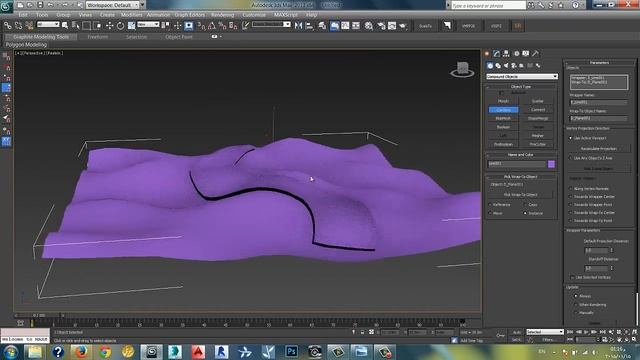Select the Cameras category icon
This screenshot has width=640, height=360.
click(514, 65)
